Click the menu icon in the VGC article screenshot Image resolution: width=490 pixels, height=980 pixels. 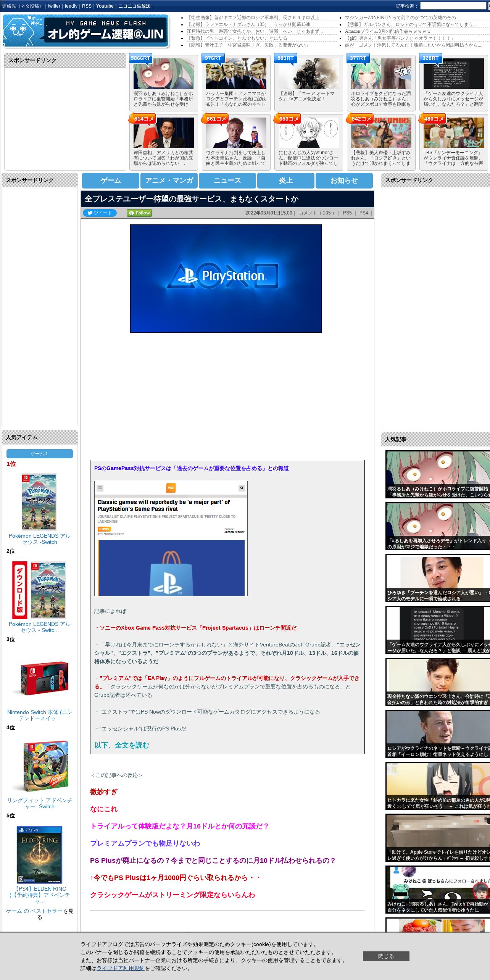[100, 488]
